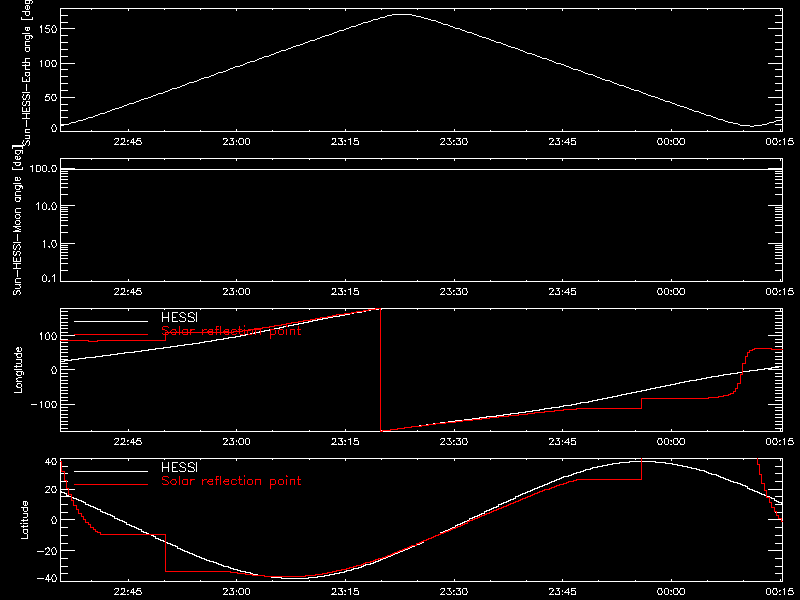
Task: Click 23:15 time label under Latitude plot
Action: click(x=345, y=592)
